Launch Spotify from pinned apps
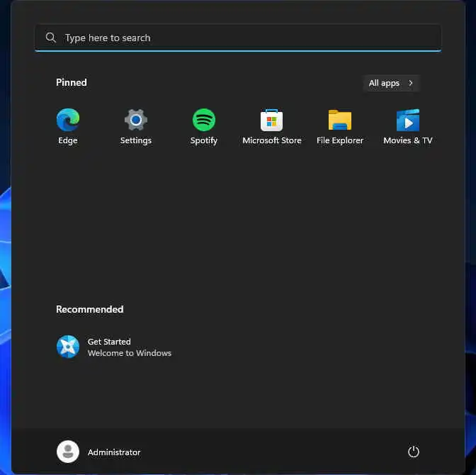 coord(204,127)
